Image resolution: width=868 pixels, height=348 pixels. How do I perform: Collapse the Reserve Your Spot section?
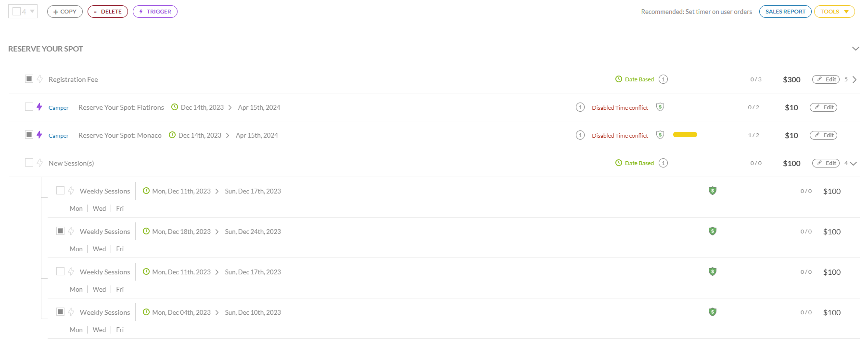coord(855,49)
